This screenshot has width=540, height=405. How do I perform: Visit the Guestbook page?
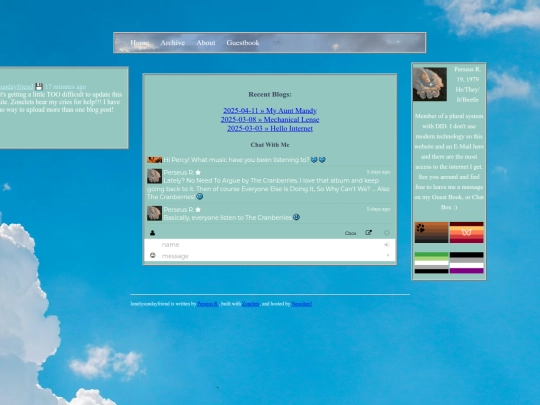tap(243, 43)
